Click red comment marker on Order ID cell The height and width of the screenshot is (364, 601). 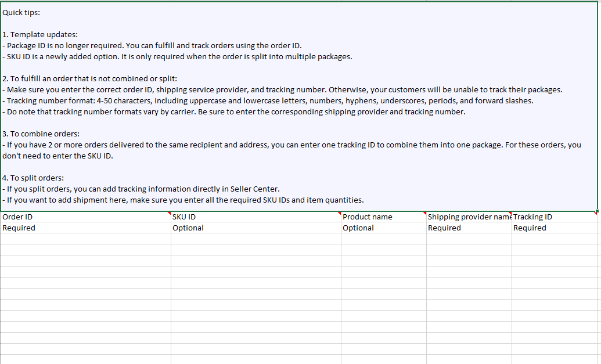click(x=169, y=214)
